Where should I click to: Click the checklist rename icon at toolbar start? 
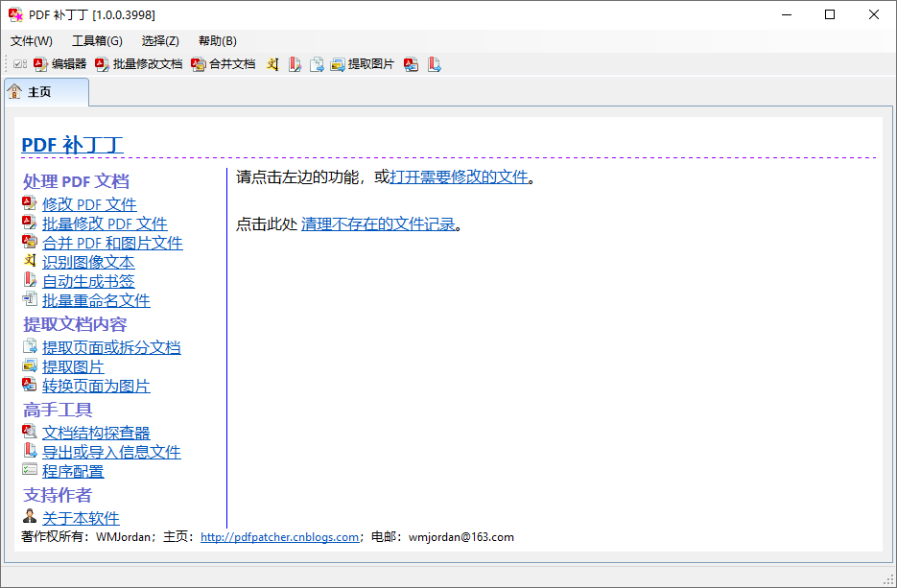19,63
